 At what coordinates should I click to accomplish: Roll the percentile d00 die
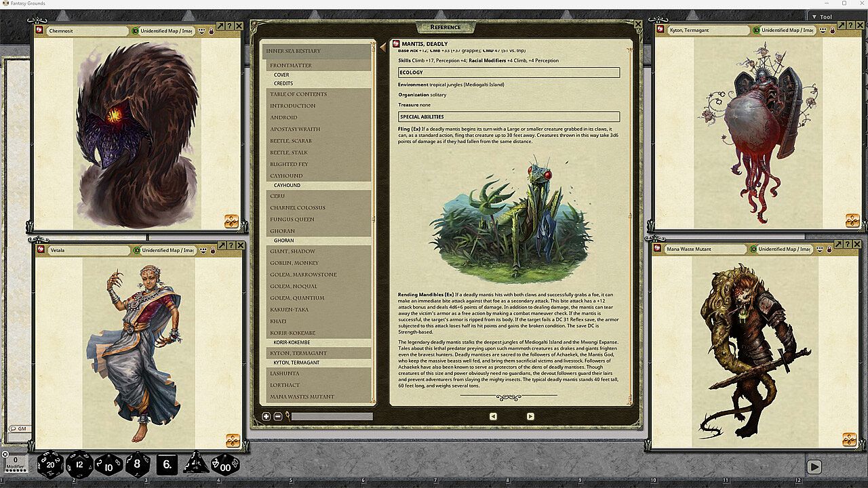pyautogui.click(x=225, y=464)
